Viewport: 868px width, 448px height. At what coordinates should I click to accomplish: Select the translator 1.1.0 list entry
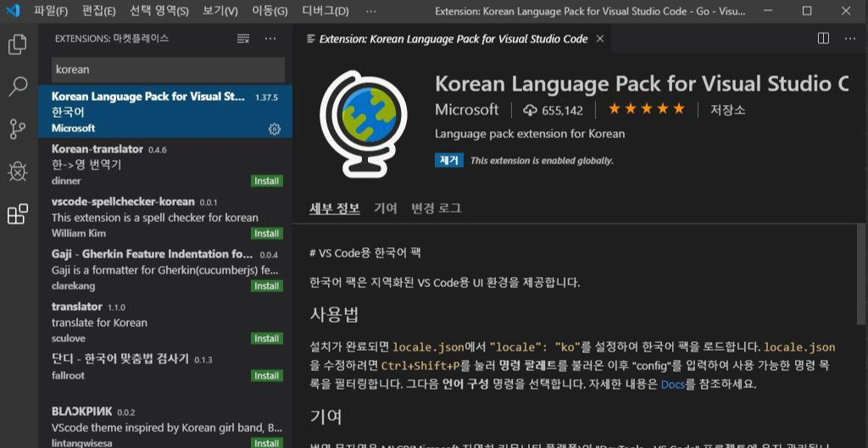click(x=165, y=322)
